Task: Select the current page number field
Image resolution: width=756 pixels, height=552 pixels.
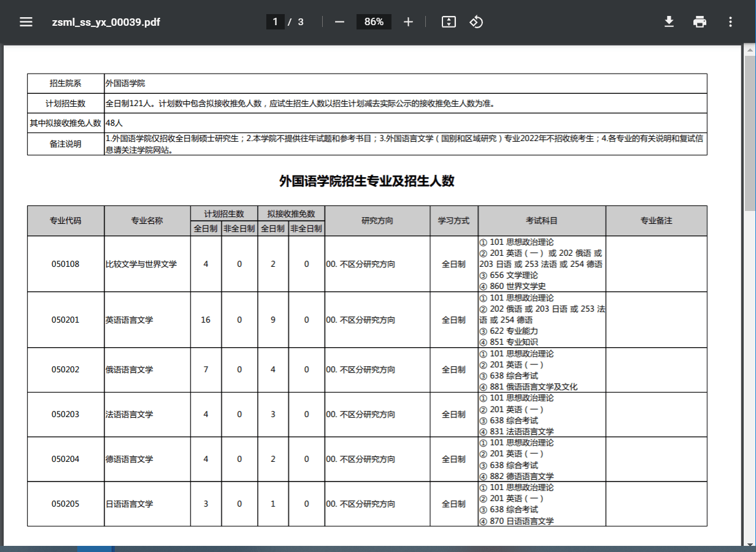Action: coord(275,22)
